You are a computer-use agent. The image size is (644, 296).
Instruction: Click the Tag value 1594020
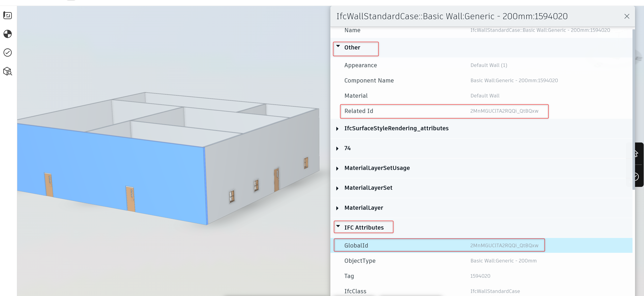(480, 276)
